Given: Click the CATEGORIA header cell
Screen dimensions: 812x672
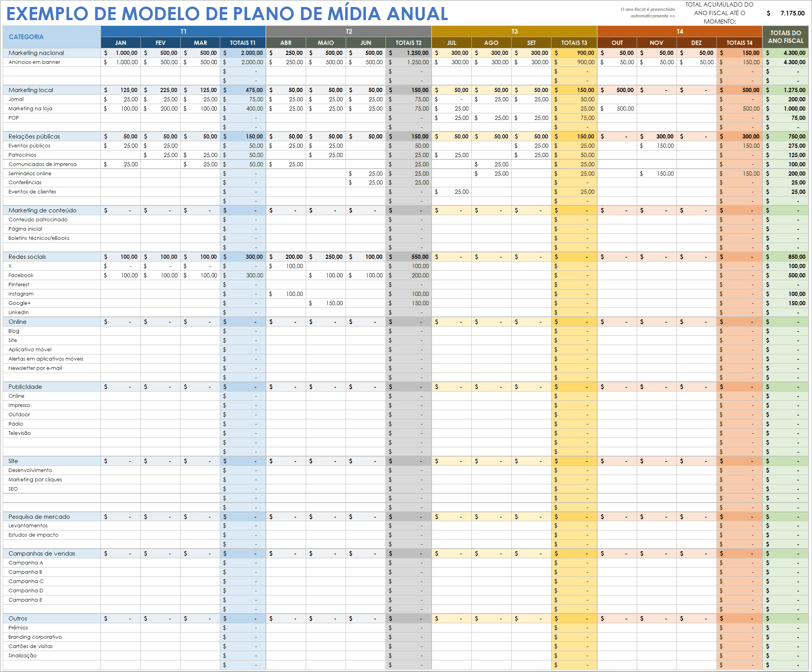Looking at the screenshot, I should (x=52, y=37).
